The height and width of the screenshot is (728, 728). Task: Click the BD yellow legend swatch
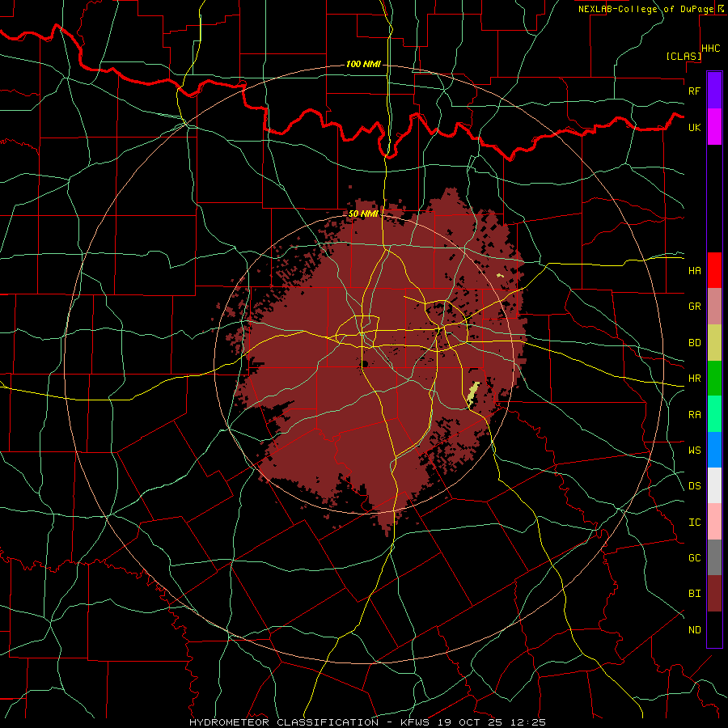714,342
